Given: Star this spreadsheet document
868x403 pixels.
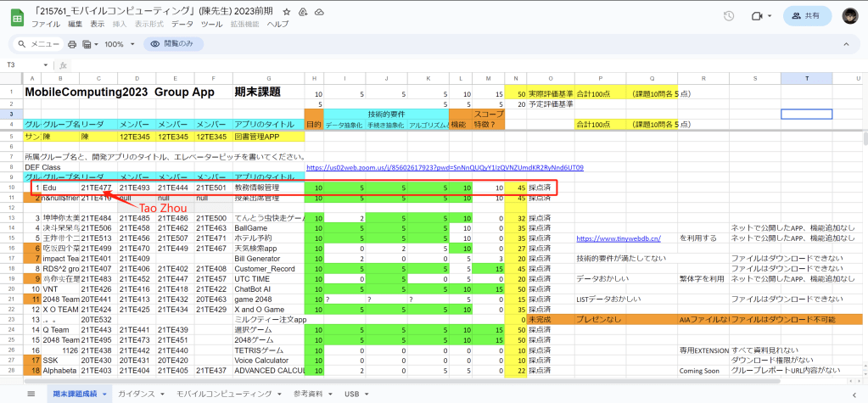Looking at the screenshot, I should click(x=288, y=11).
